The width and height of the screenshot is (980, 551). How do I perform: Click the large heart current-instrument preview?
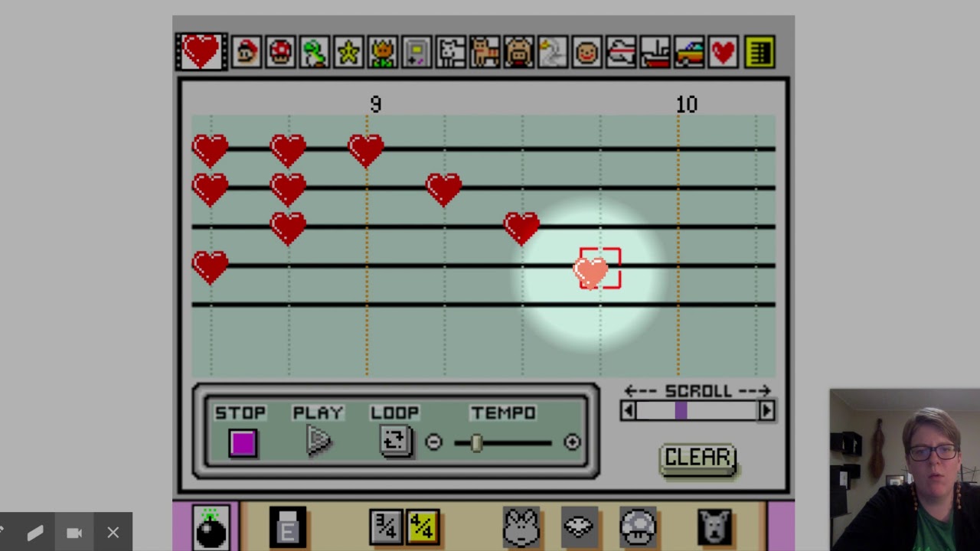[x=201, y=51]
